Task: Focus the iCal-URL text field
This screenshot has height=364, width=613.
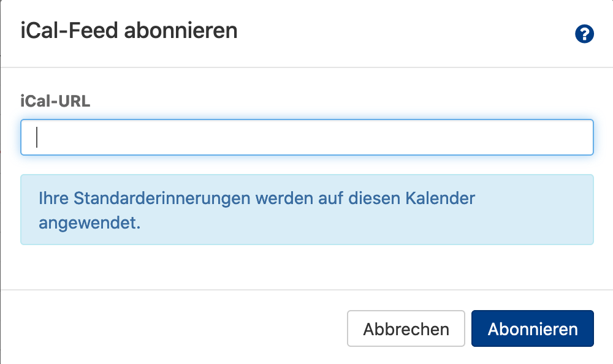Action: coord(306,137)
